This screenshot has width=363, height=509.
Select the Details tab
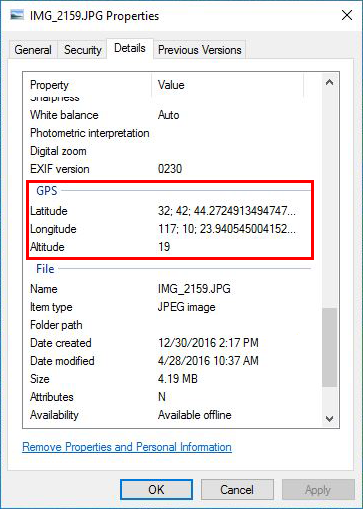(130, 48)
